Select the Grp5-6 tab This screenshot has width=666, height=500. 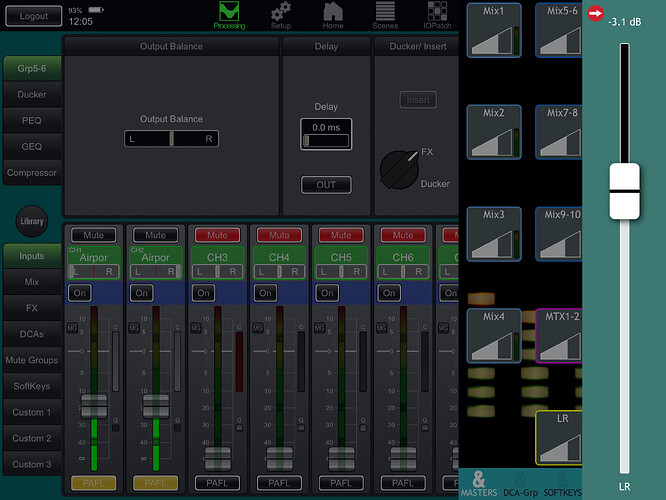pyautogui.click(x=32, y=68)
